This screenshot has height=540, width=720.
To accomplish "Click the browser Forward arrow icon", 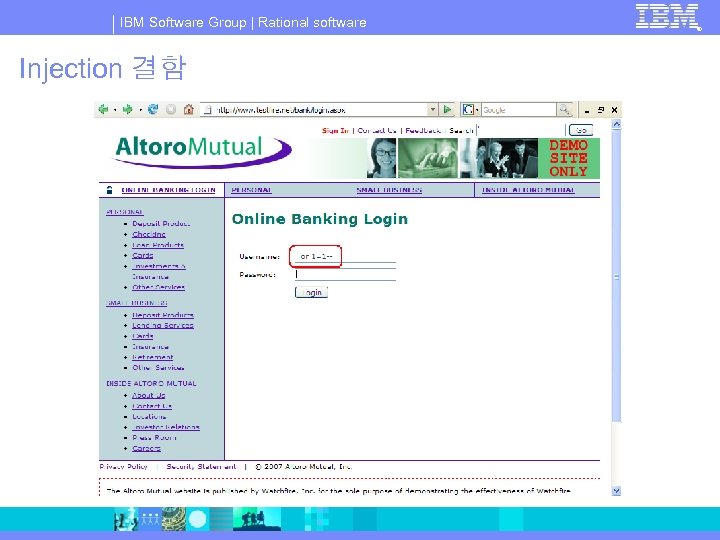I will click(x=128, y=109).
